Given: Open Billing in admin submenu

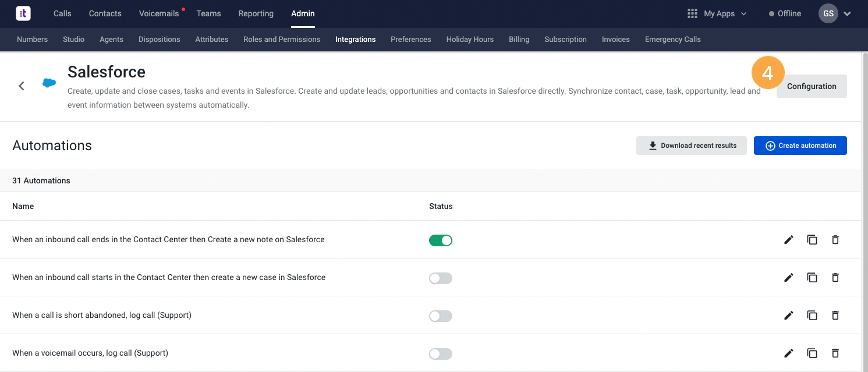Looking at the screenshot, I should (x=519, y=40).
